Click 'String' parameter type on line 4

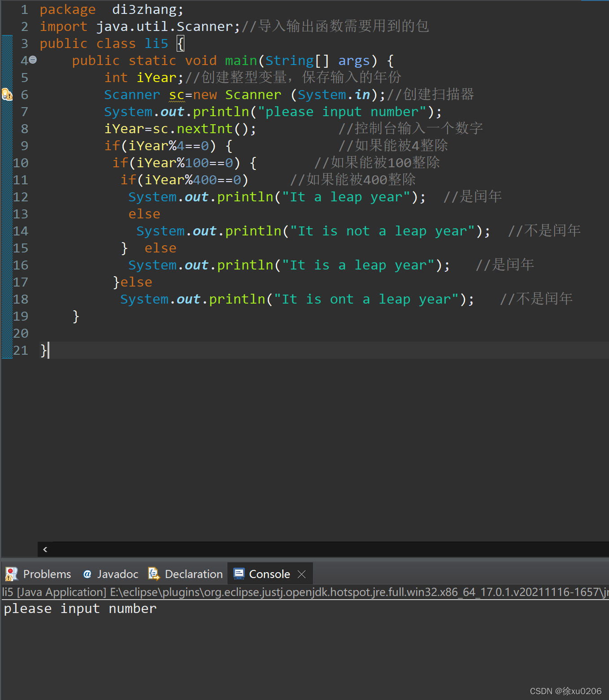(x=290, y=61)
